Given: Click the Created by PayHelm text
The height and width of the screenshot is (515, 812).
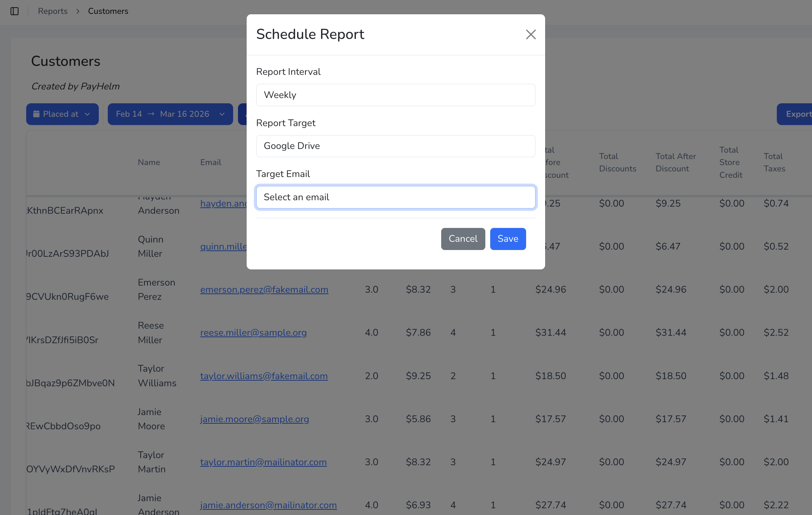Looking at the screenshot, I should pos(76,86).
